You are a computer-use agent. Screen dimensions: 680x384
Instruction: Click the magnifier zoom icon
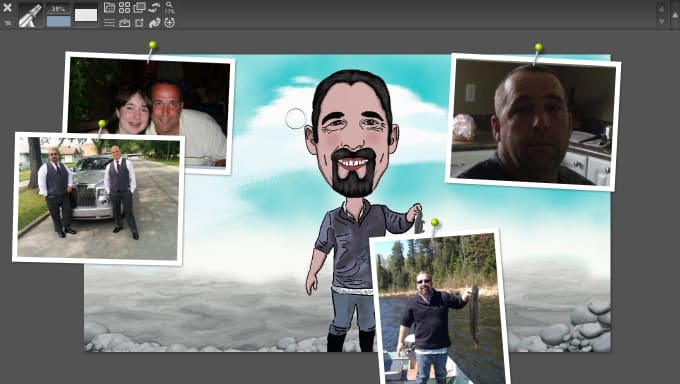pyautogui.click(x=170, y=7)
